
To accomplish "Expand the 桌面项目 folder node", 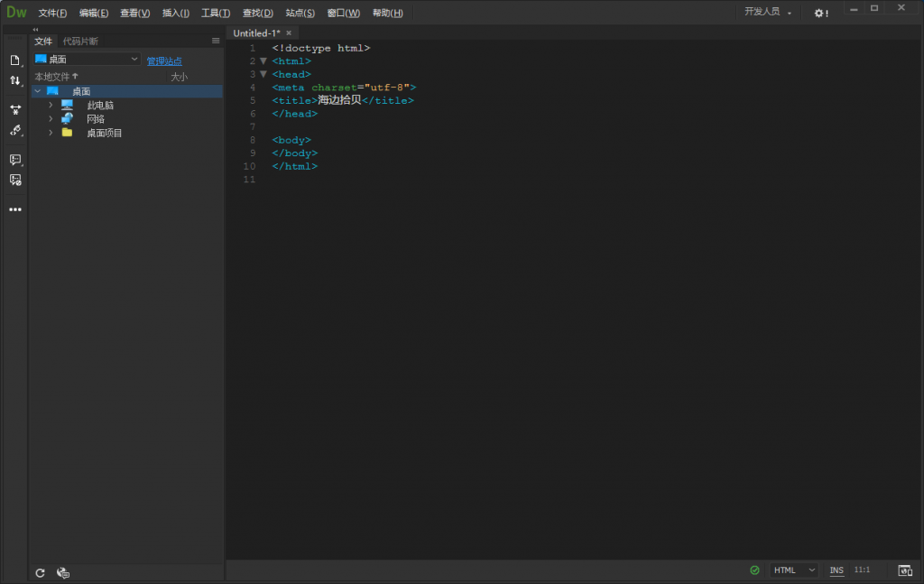I will tap(51, 133).
